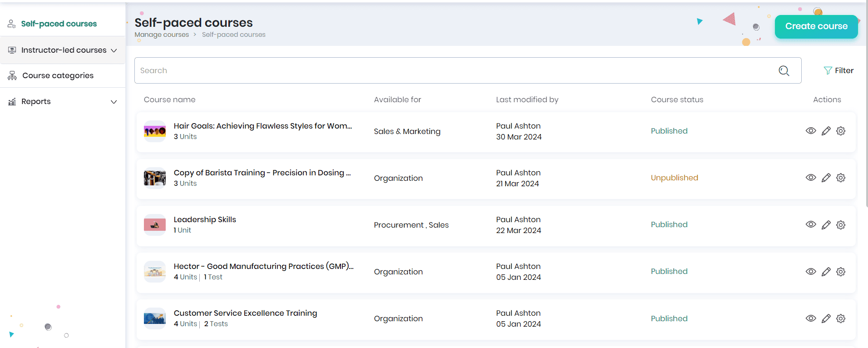Click the Create course button
The width and height of the screenshot is (868, 348).
[816, 26]
